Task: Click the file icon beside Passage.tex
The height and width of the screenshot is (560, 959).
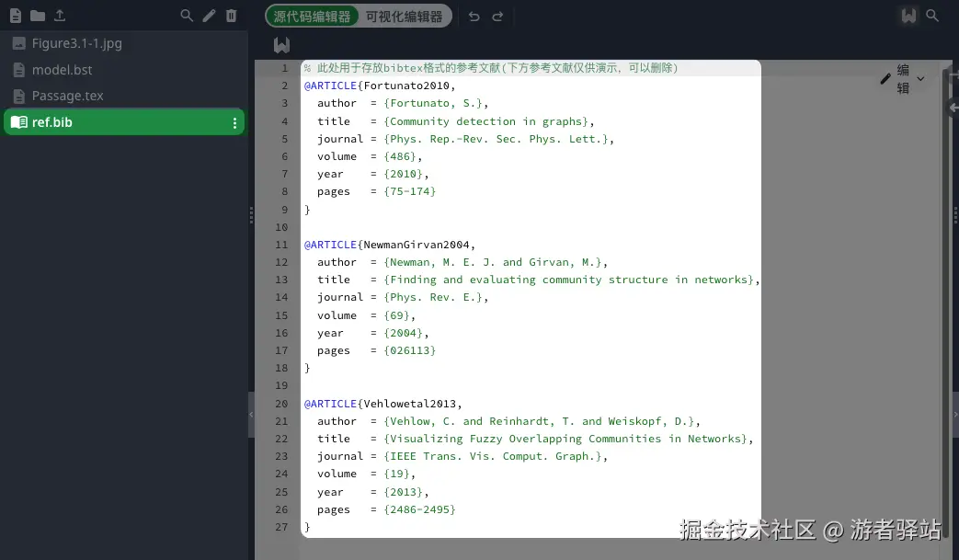Action: click(x=19, y=96)
